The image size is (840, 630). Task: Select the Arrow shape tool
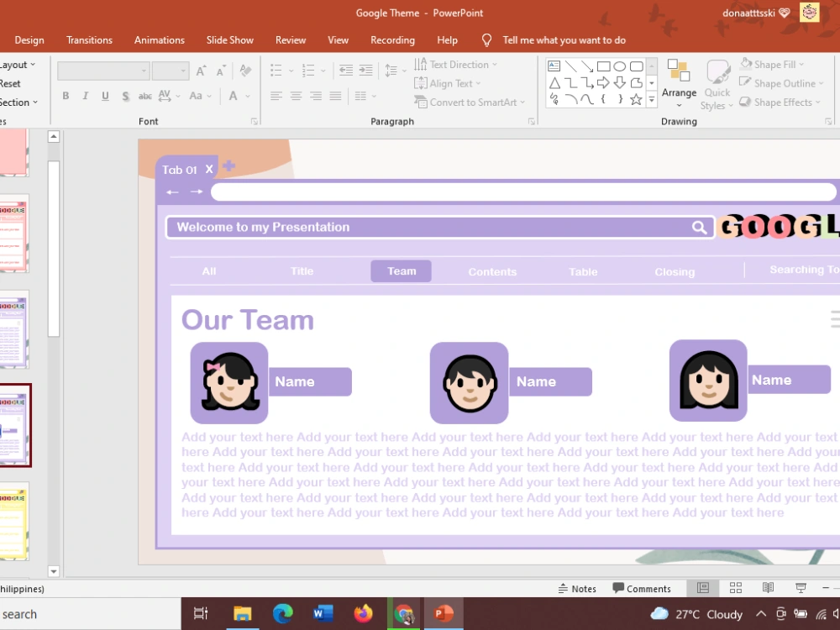pyautogui.click(x=585, y=66)
